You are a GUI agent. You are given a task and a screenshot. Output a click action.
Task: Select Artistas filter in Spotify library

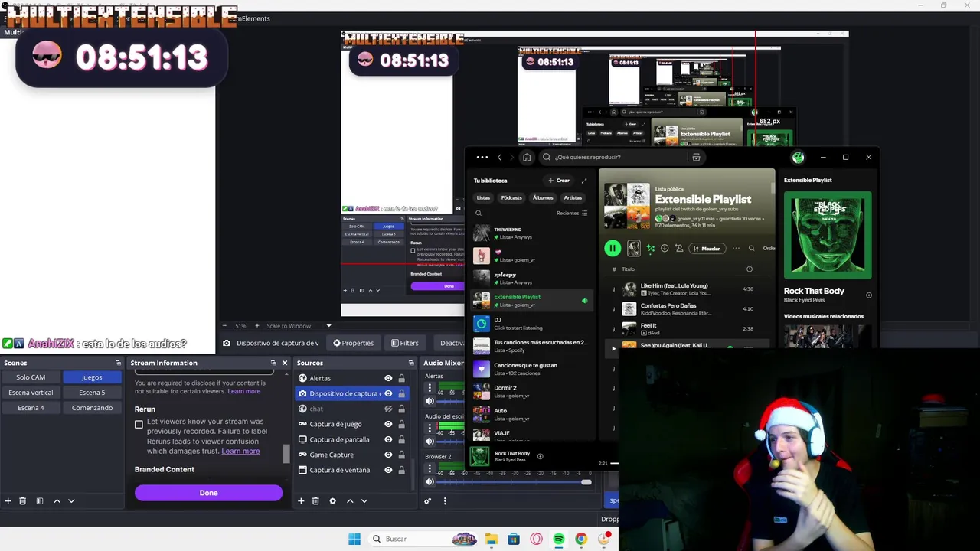[x=573, y=197]
